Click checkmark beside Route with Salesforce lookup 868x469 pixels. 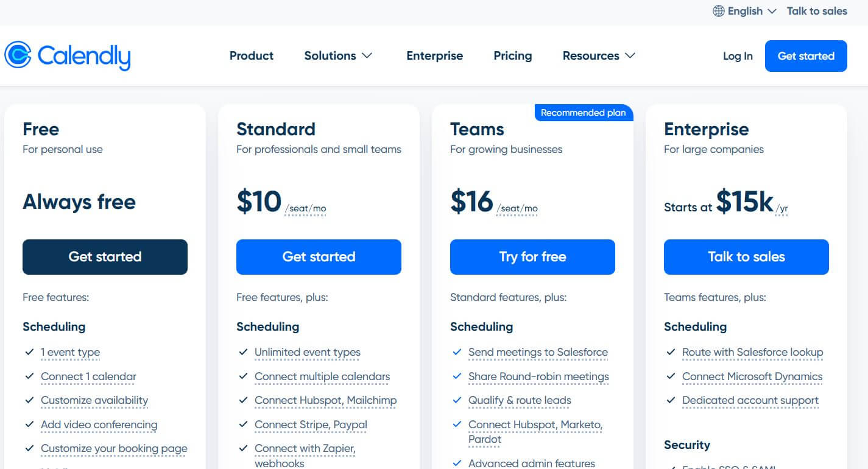pos(671,352)
